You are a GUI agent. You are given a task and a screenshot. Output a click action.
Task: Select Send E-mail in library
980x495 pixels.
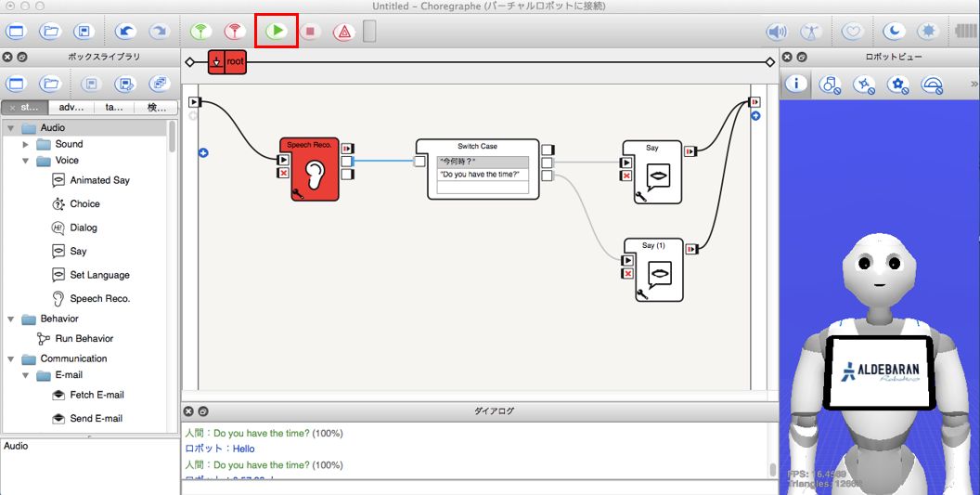(87, 419)
